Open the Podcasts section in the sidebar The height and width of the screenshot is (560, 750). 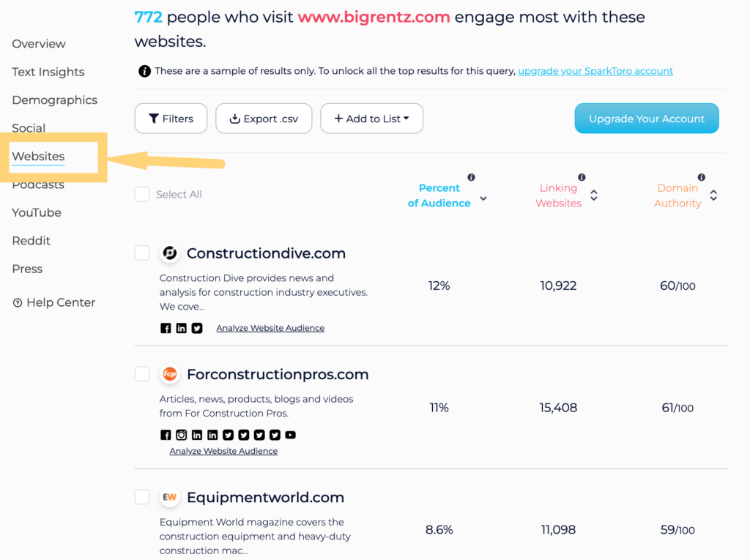[x=38, y=184]
